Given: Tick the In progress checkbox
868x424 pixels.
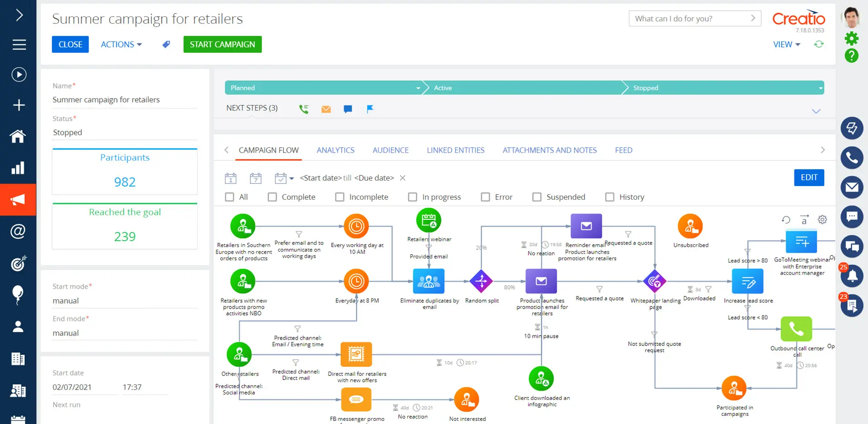Looking at the screenshot, I should point(413,197).
